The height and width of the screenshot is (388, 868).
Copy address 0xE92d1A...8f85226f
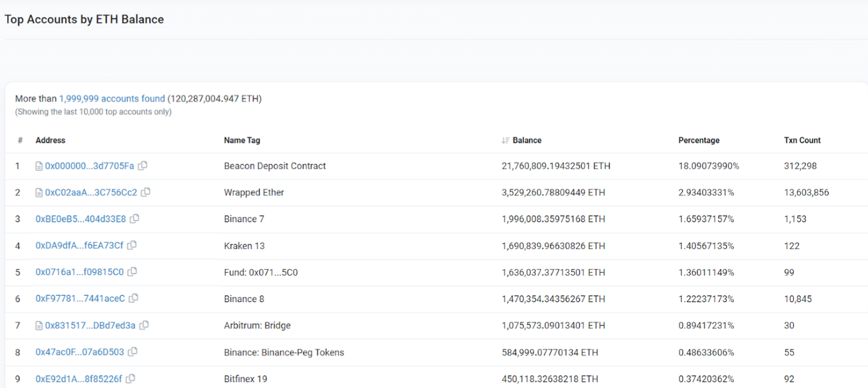point(130,379)
